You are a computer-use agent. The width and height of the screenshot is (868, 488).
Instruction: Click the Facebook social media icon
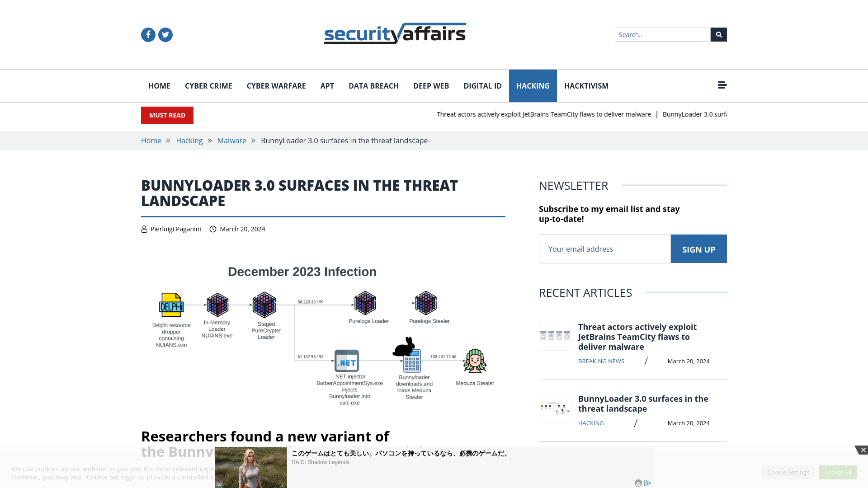148,34
